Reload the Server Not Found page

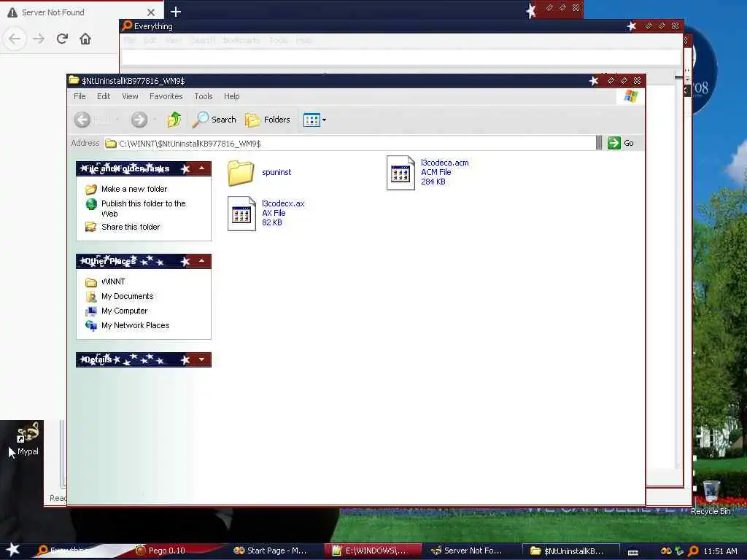62,39
